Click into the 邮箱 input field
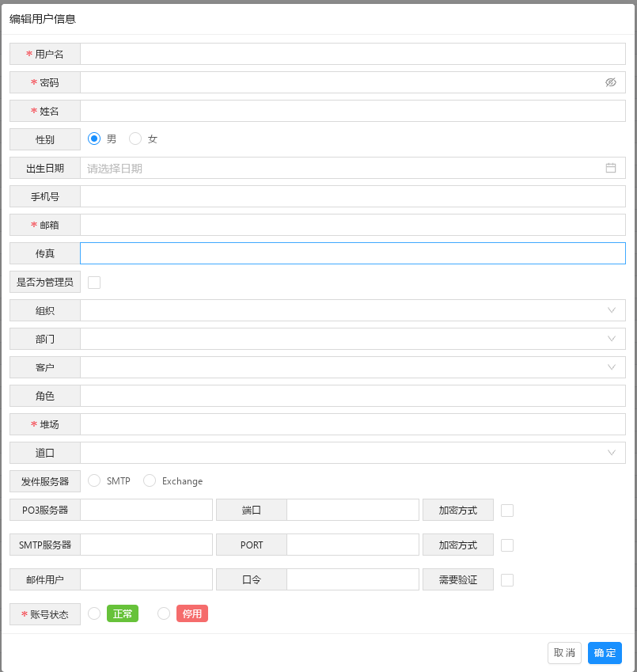637x672 pixels. tap(352, 225)
